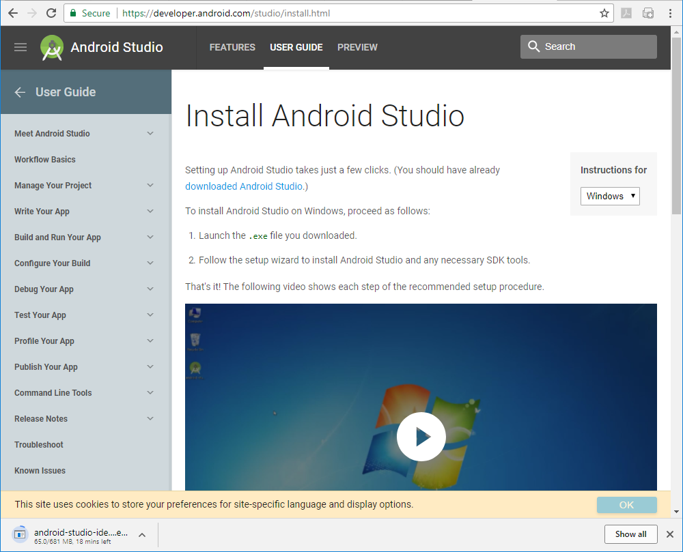Click the Install Android Studio heading

coord(325,116)
